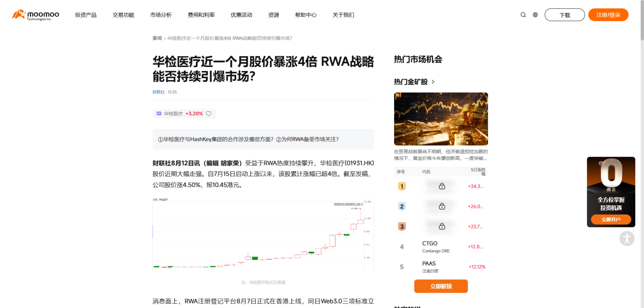Click the +12.12% value for PAAS
The image size is (644, 308).
(x=477, y=267)
